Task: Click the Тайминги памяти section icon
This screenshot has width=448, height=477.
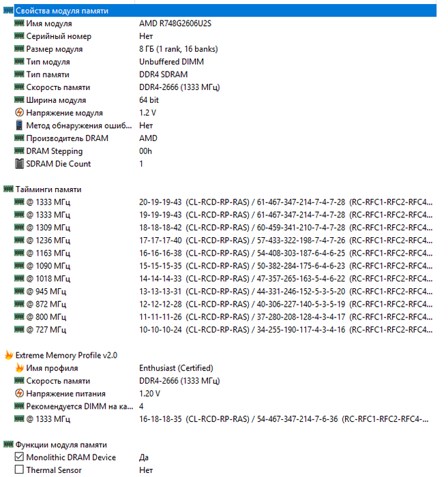Action: [8, 189]
